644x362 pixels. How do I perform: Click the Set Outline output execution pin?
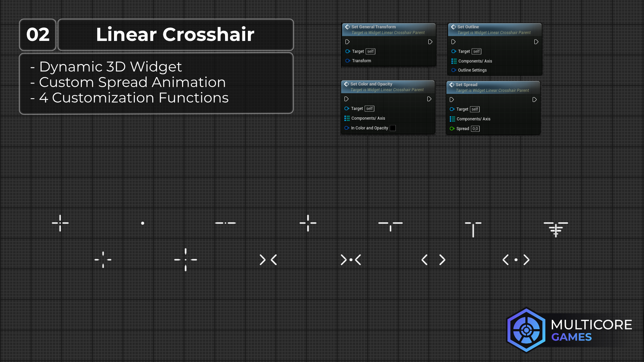click(536, 42)
